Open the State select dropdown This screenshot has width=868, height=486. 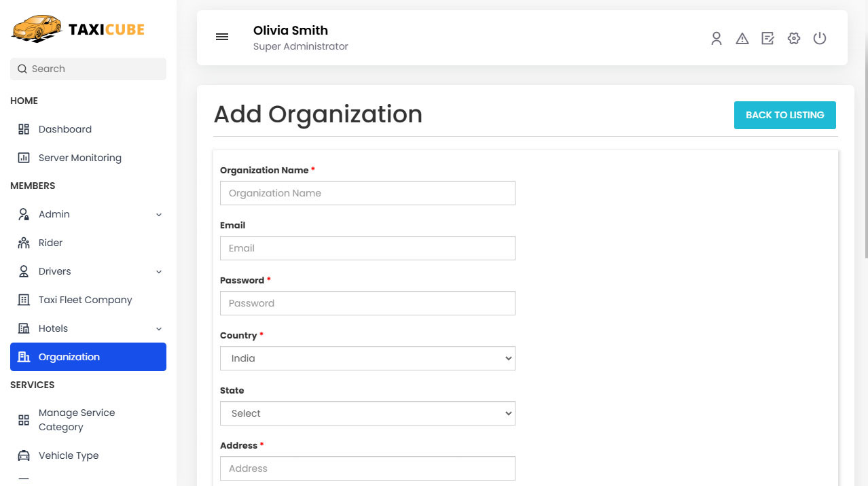coord(367,413)
